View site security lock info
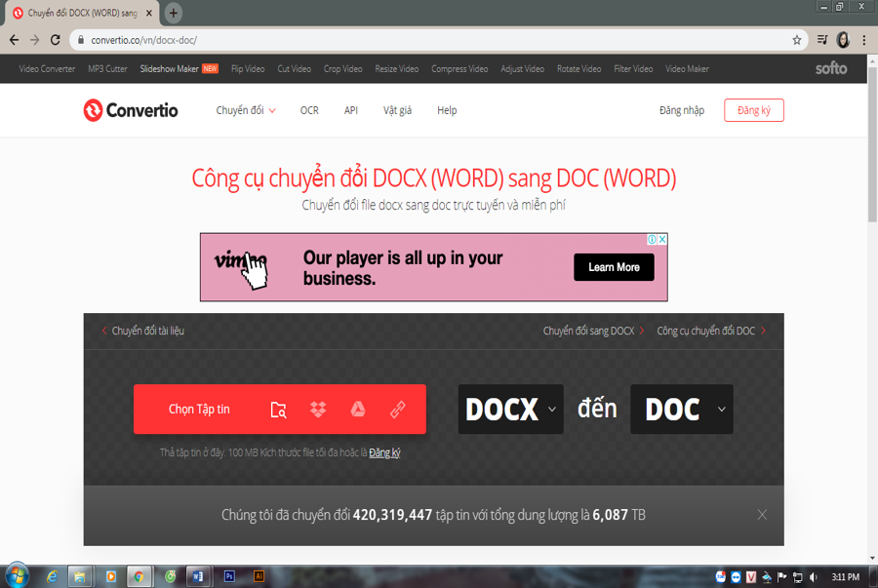This screenshot has width=878, height=588. 81,40
